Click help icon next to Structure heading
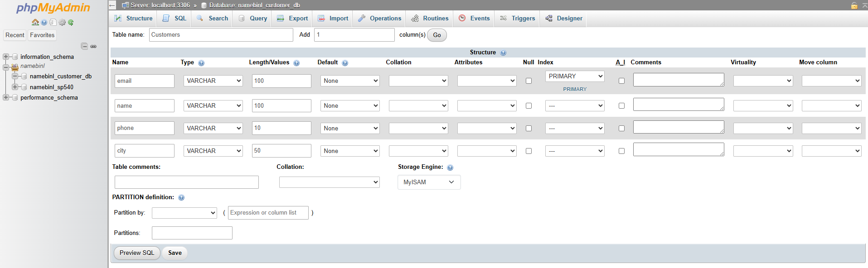This screenshot has height=268, width=868. [503, 53]
